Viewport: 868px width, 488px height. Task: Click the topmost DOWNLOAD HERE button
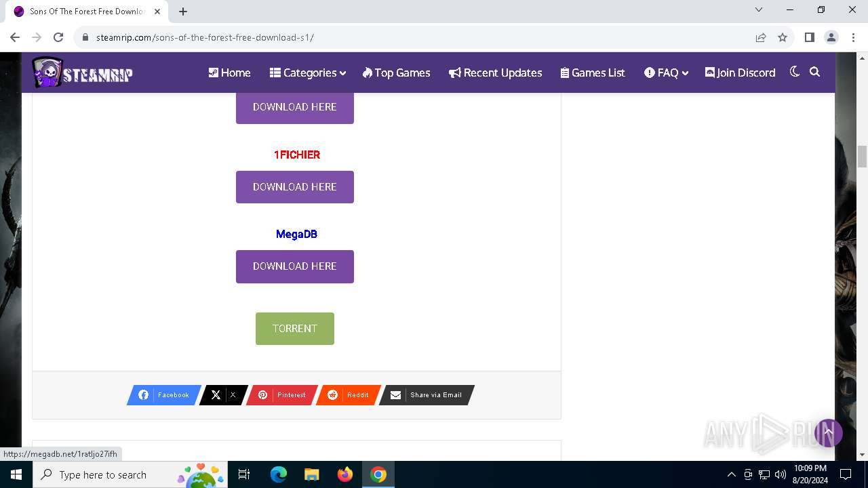295,107
